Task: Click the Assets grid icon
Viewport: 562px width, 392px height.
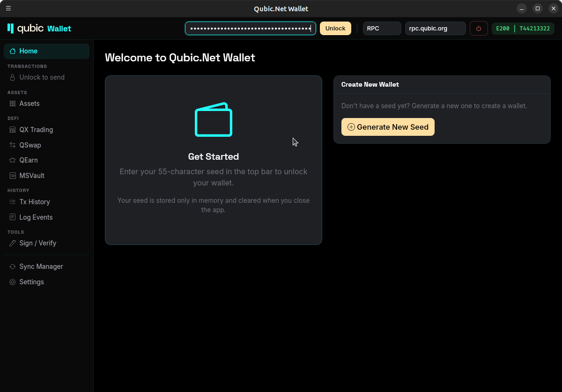Action: coord(13,104)
